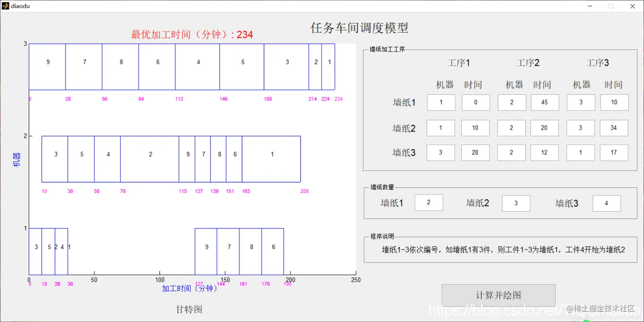
Task: Click the 墙纸2 工序1 时间 field showing 10
Action: pyautogui.click(x=475, y=128)
